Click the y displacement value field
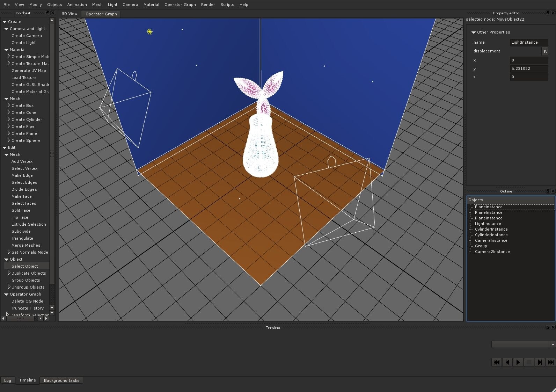The width and height of the screenshot is (556, 392). [528, 69]
